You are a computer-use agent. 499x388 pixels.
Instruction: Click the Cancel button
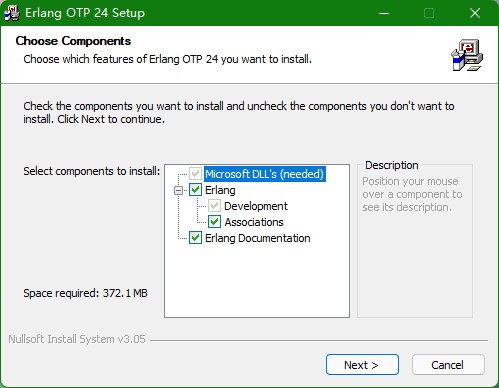448,365
